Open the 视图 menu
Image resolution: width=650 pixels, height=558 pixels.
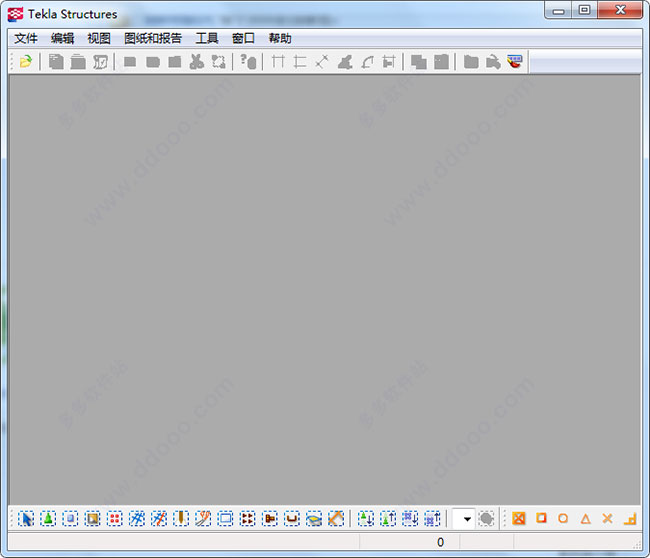pos(99,39)
